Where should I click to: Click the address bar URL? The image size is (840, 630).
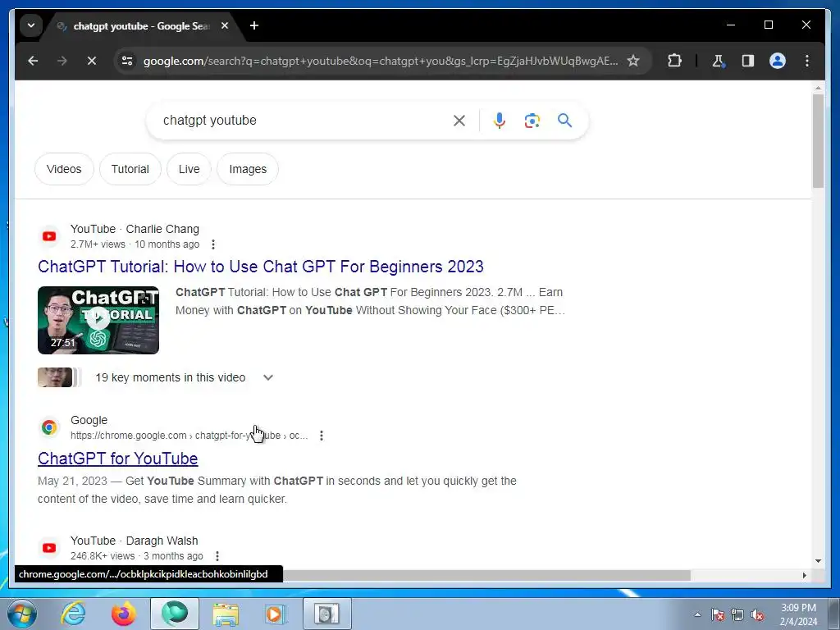[381, 61]
